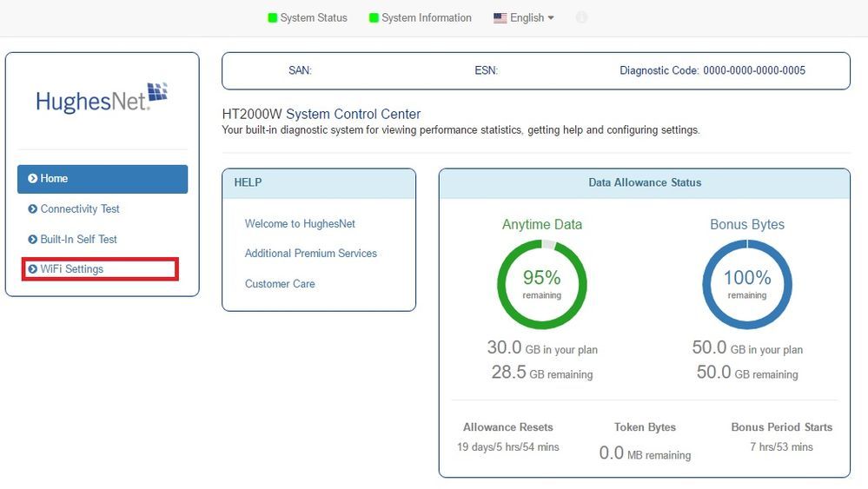The height and width of the screenshot is (489, 868).
Task: Click the 50.0 GB remaining text
Action: [x=747, y=373]
